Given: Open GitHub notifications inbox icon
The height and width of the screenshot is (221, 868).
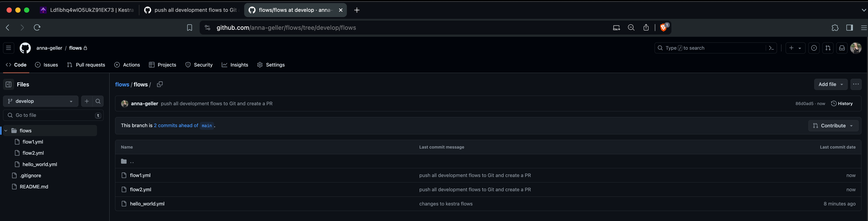Looking at the screenshot, I should [x=842, y=48].
